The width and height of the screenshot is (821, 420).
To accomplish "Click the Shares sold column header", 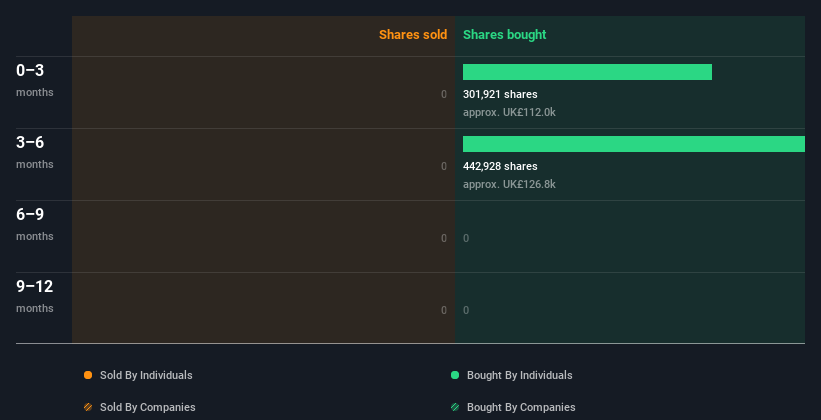I will click(413, 35).
